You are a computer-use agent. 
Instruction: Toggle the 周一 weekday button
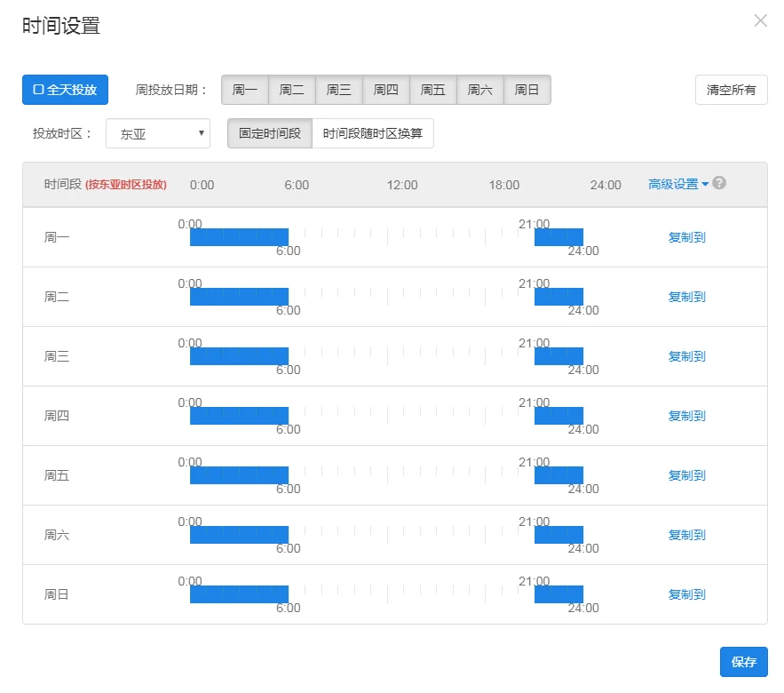coord(244,90)
